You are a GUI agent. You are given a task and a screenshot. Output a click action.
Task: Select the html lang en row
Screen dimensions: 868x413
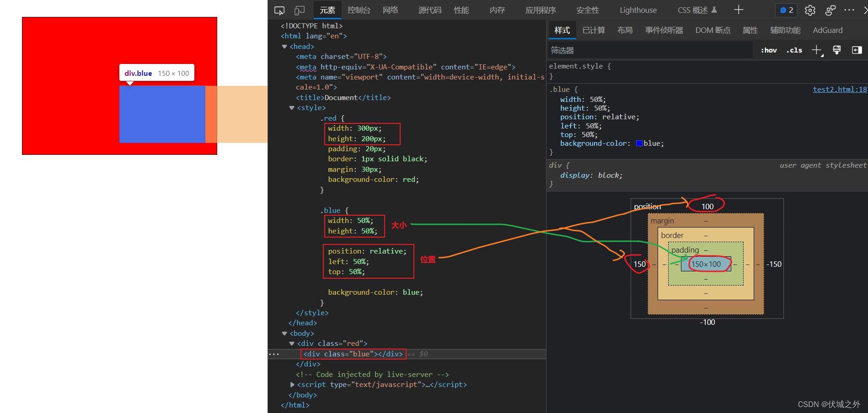tap(314, 36)
